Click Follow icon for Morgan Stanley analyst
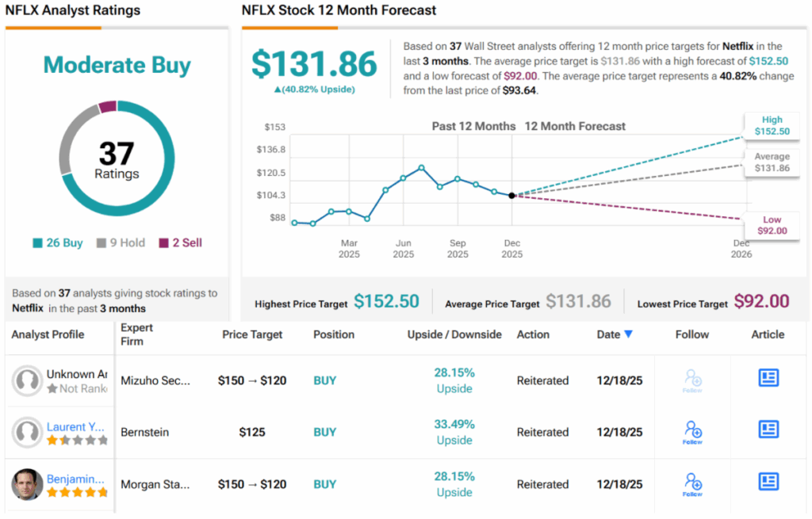This screenshot has height=519, width=812. [692, 483]
